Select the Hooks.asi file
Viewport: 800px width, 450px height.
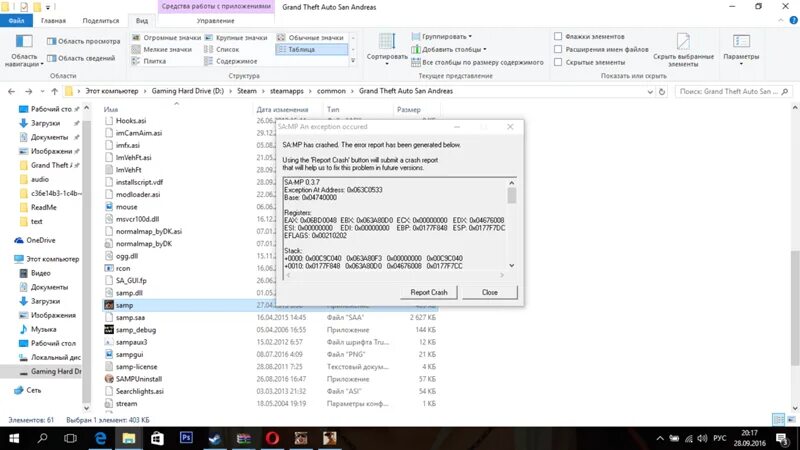[x=131, y=121]
